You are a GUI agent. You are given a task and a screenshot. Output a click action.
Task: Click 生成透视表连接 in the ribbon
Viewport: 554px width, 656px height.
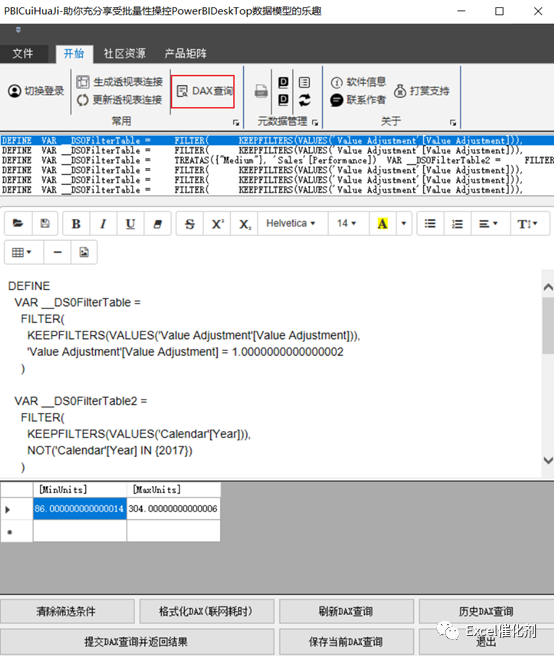coord(120,82)
